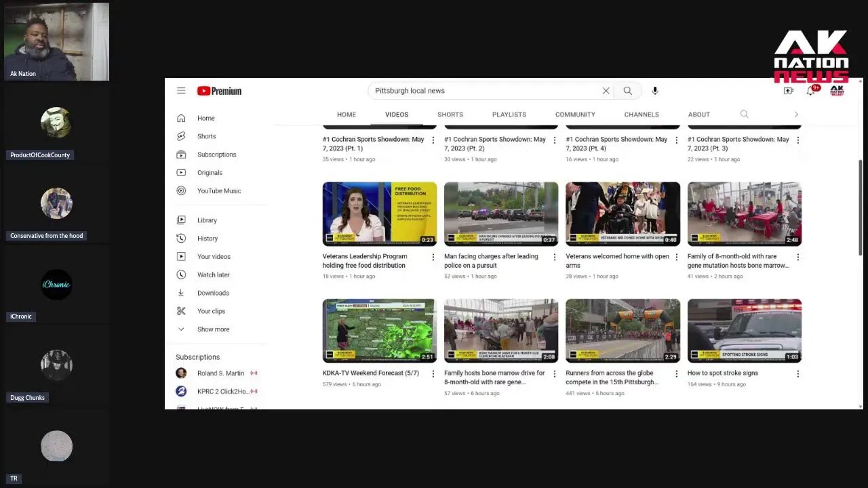868x488 pixels.
Task: Open Man facing charges title link
Action: tap(491, 261)
